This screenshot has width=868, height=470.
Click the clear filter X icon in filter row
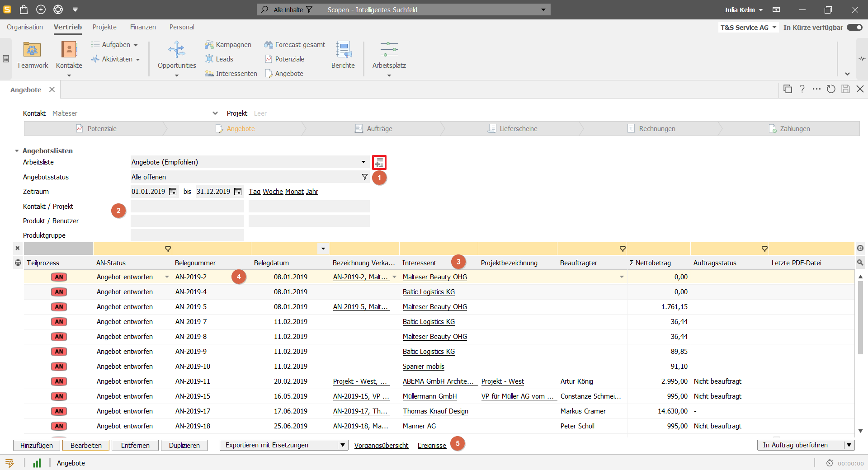(18, 248)
